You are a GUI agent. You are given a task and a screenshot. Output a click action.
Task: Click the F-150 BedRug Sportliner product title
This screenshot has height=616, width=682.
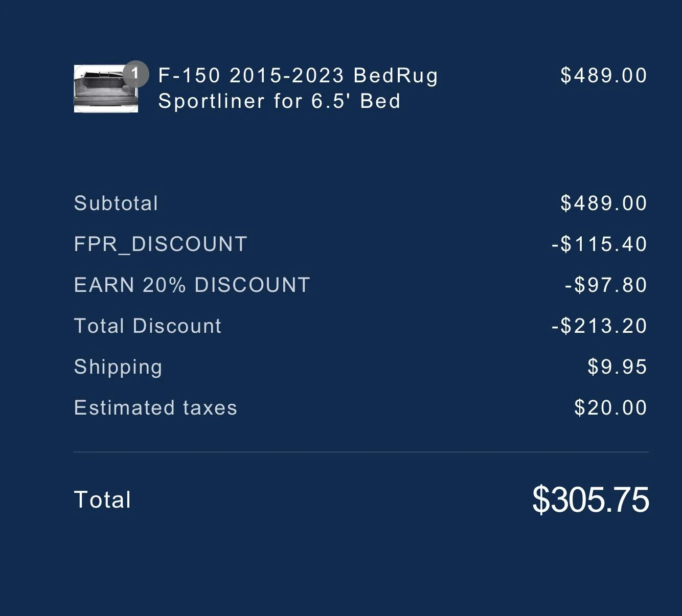point(298,76)
